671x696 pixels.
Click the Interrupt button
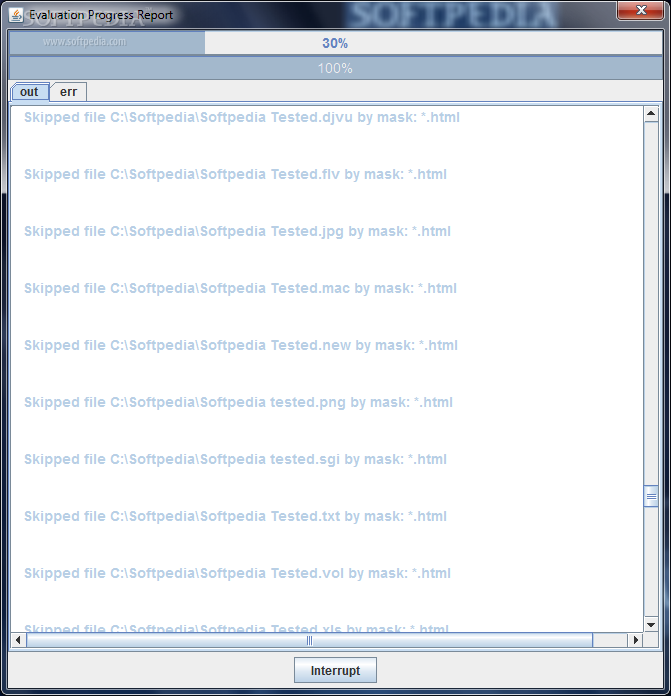tap(335, 670)
